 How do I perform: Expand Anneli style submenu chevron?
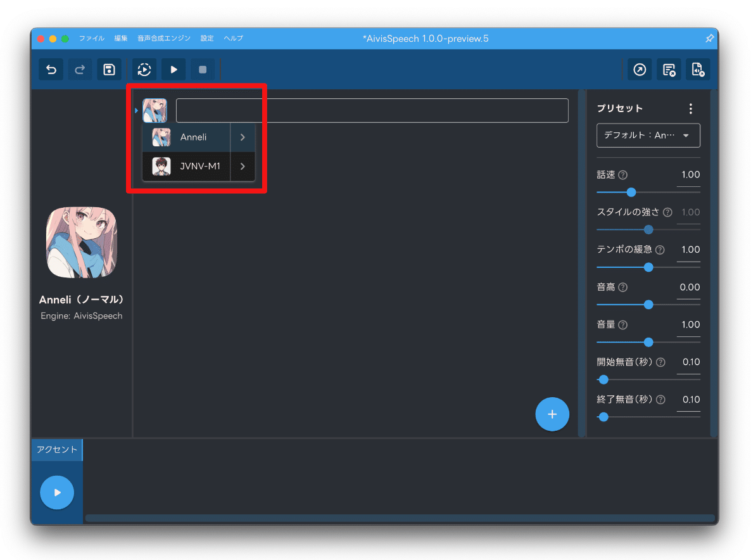coord(243,137)
